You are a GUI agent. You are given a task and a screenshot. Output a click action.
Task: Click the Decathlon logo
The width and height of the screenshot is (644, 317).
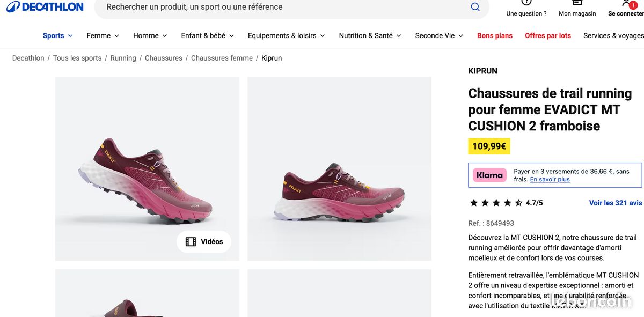(45, 6)
